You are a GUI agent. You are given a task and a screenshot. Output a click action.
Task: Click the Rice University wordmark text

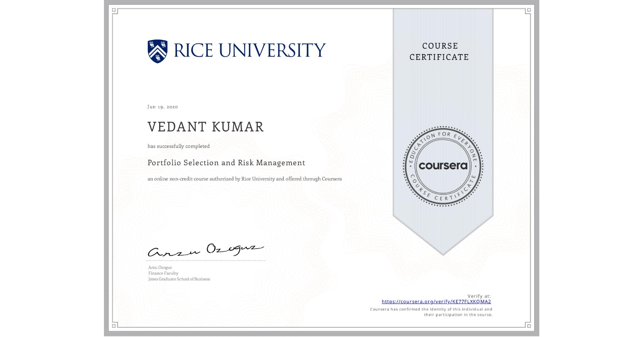[250, 49]
